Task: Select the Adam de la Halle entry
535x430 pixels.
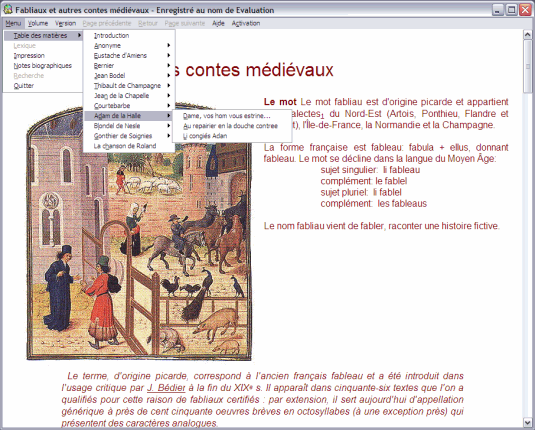Action: tap(129, 116)
